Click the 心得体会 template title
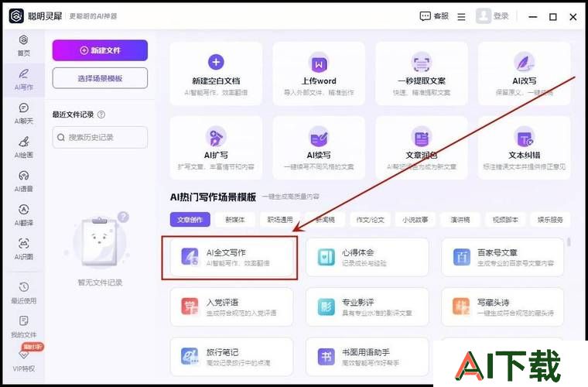 [357, 253]
